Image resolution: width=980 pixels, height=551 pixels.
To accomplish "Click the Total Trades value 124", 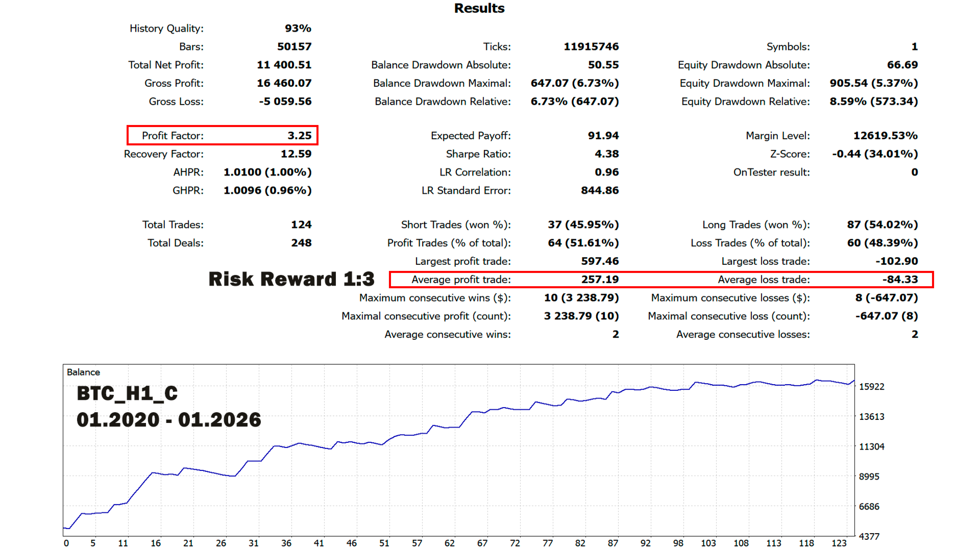I will point(301,225).
